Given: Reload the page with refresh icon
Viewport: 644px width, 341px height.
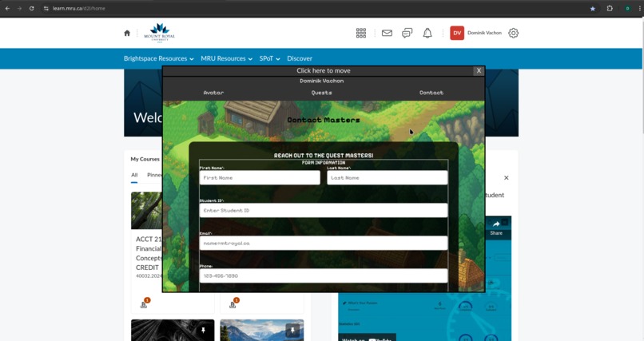Looking at the screenshot, I should click(x=32, y=8).
